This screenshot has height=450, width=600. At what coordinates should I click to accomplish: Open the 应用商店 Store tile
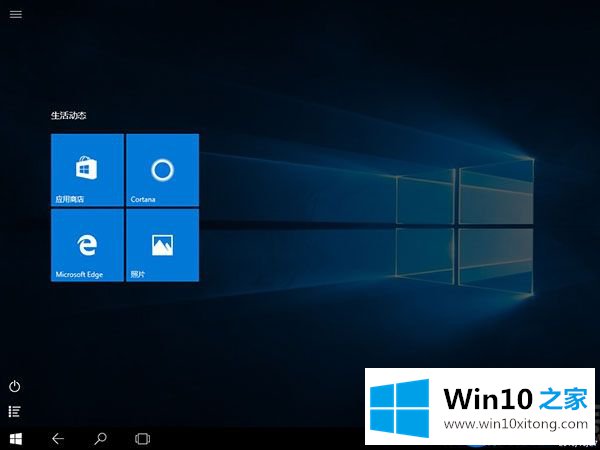coord(87,170)
